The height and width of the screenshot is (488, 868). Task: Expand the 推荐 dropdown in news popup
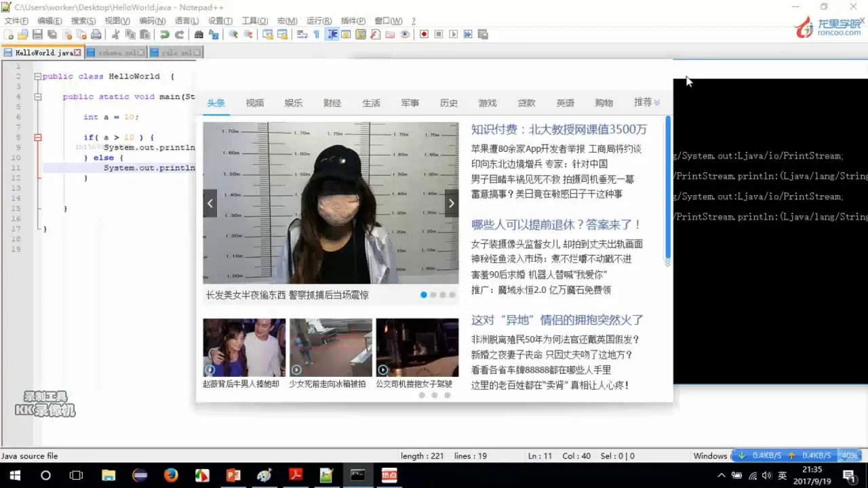(x=647, y=102)
